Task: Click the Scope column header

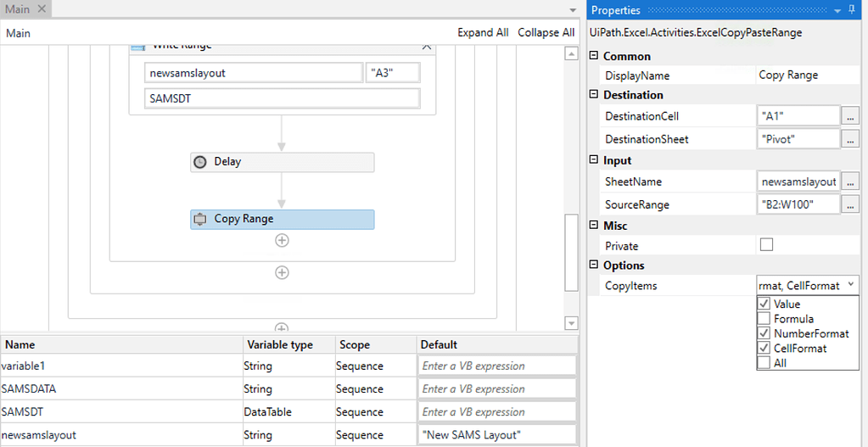Action: (x=376, y=344)
